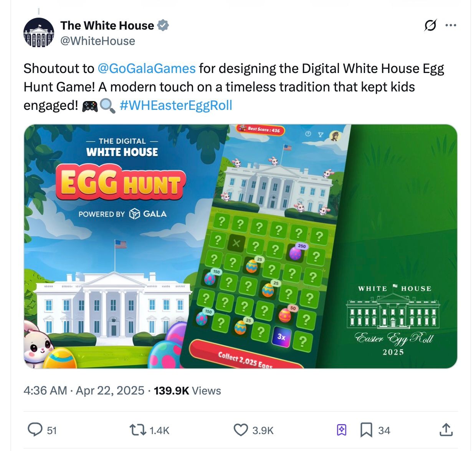This screenshot has height=451, width=476.
Task: Click the reply comment bubble icon
Action: pyautogui.click(x=35, y=429)
